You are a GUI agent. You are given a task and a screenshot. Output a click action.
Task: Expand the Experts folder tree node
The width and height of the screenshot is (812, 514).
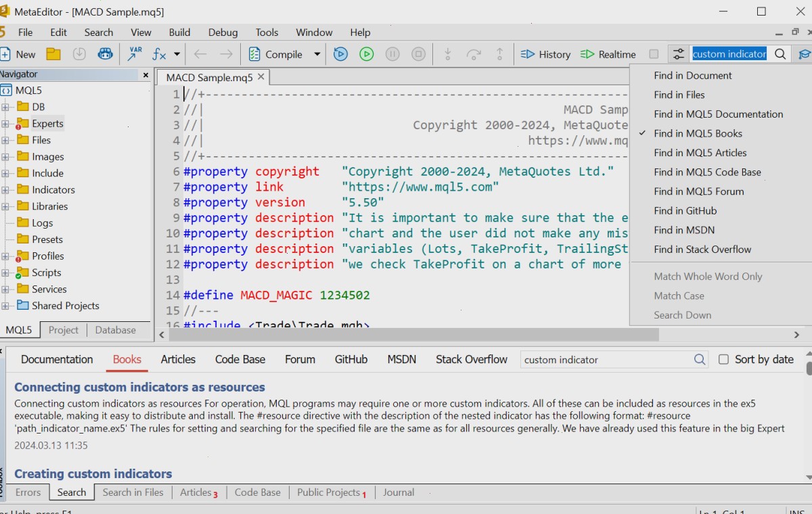click(x=5, y=124)
